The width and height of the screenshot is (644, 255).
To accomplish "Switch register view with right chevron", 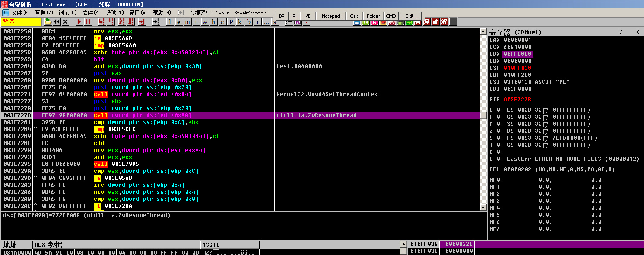I will [x=638, y=32].
